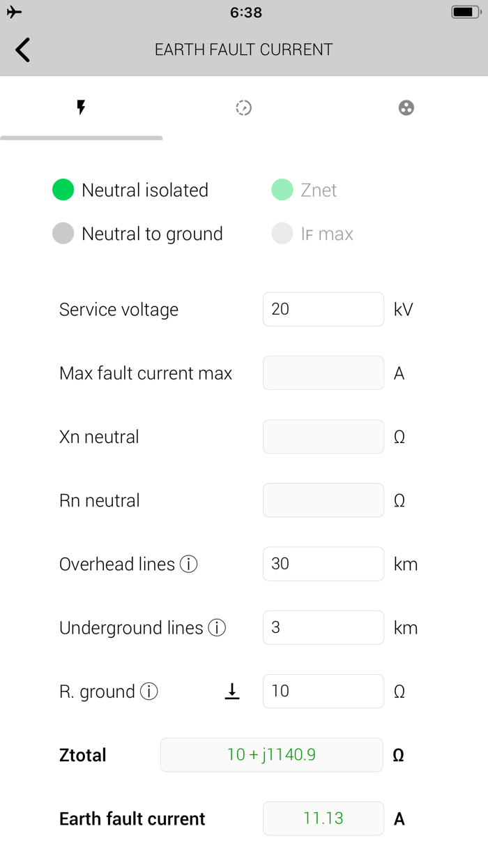The height and width of the screenshot is (868, 488).
Task: Switch to the dashed circle middle tab
Action: click(x=243, y=107)
